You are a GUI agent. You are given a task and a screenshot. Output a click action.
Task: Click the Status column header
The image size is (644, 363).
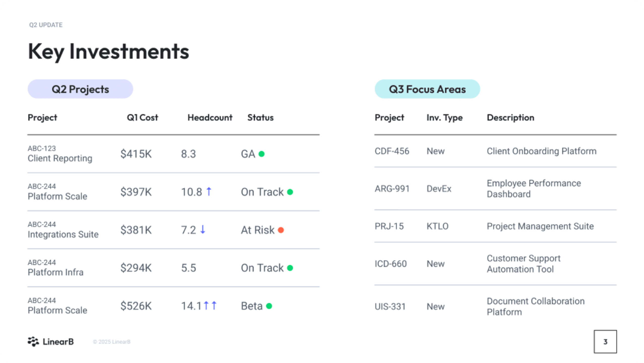click(x=260, y=117)
